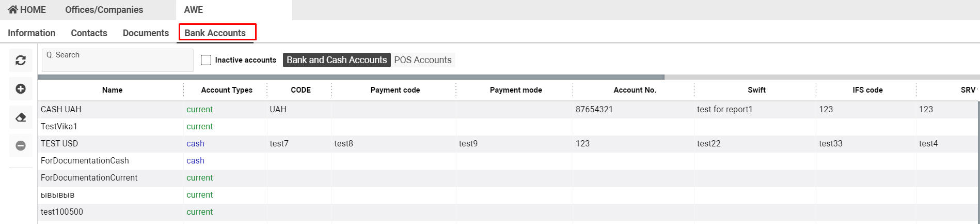Click 'cash' type in TEST USD row
The image size is (980, 224).
coord(195,144)
